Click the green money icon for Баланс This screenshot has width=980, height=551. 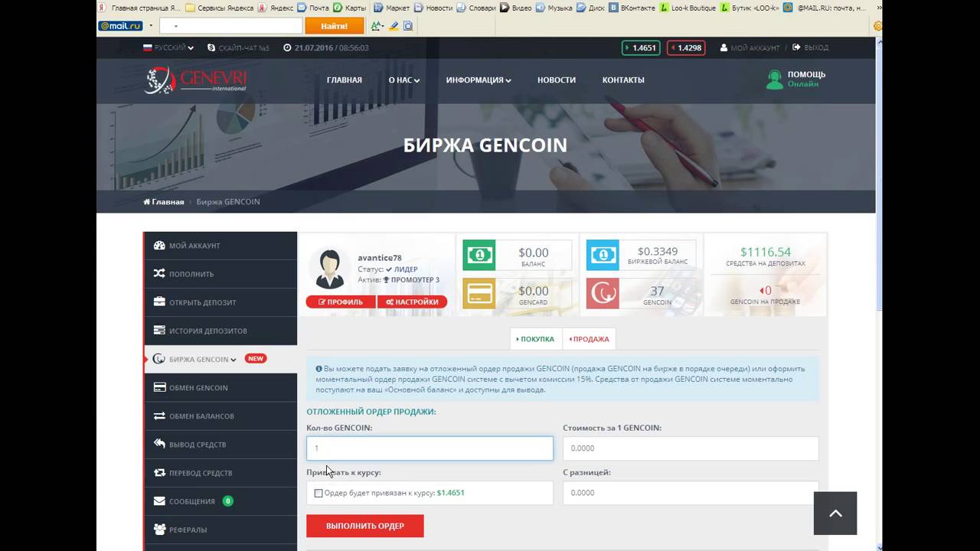point(479,255)
